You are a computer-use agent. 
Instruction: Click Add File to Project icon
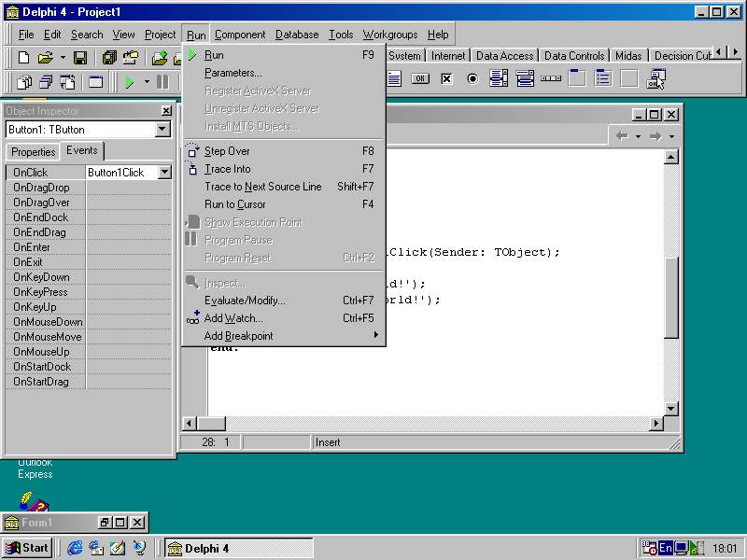point(160,58)
